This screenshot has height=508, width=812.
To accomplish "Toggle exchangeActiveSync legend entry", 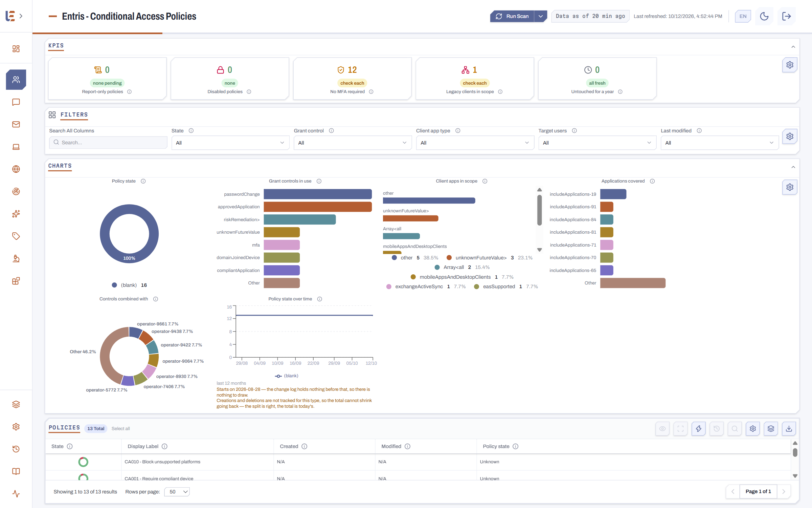I will [426, 287].
